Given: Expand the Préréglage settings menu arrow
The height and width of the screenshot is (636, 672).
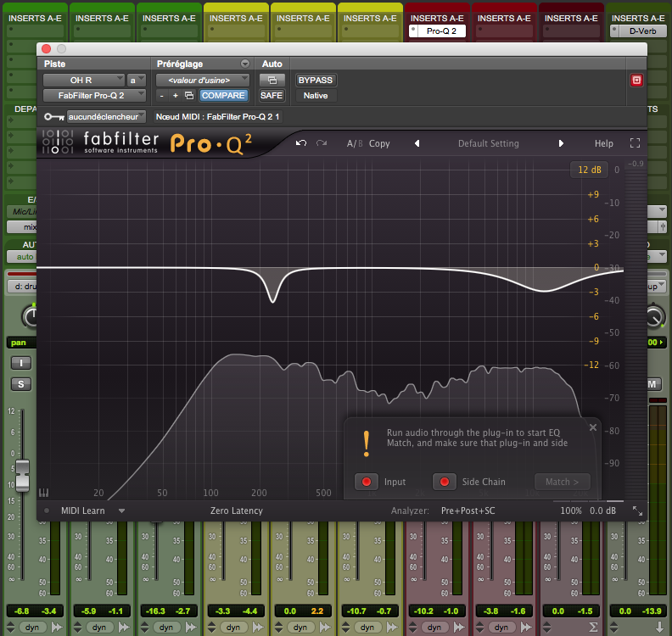Looking at the screenshot, I should click(x=245, y=64).
